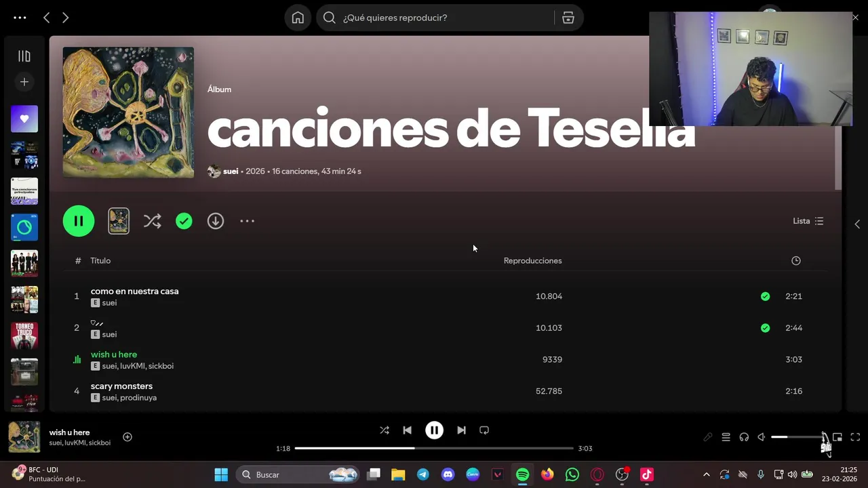Connect to a device with headphones icon
Viewport: 868px width, 488px height.
[x=744, y=437]
